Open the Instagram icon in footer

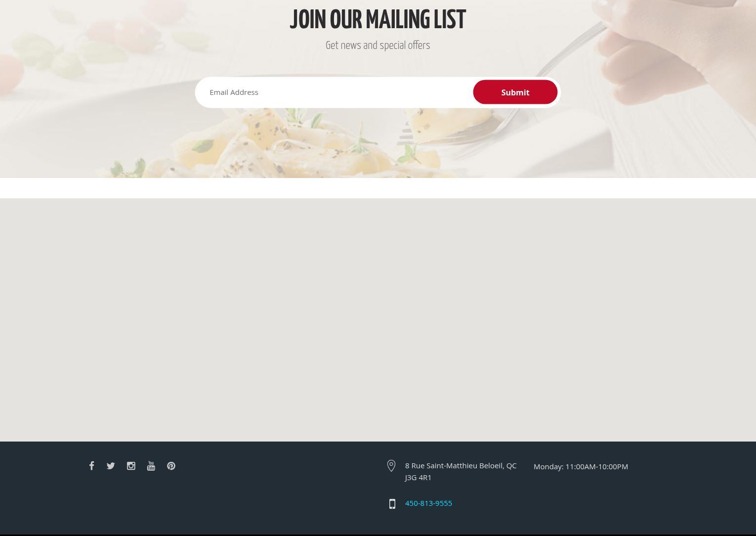131,466
